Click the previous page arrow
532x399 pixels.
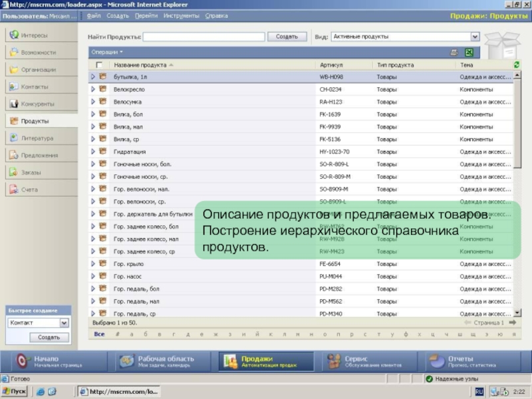(467, 323)
